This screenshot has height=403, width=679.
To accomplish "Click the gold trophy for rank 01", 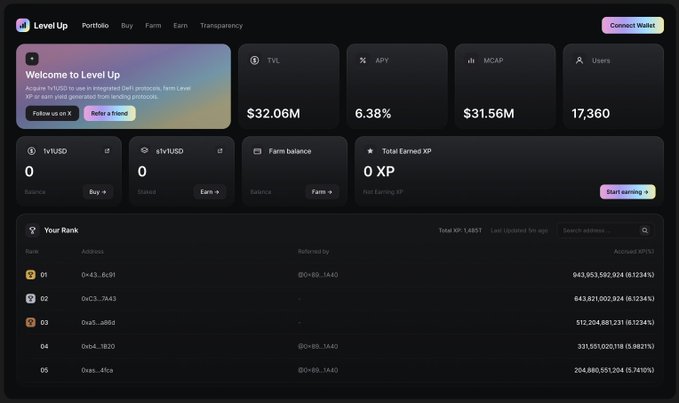I will (x=30, y=274).
